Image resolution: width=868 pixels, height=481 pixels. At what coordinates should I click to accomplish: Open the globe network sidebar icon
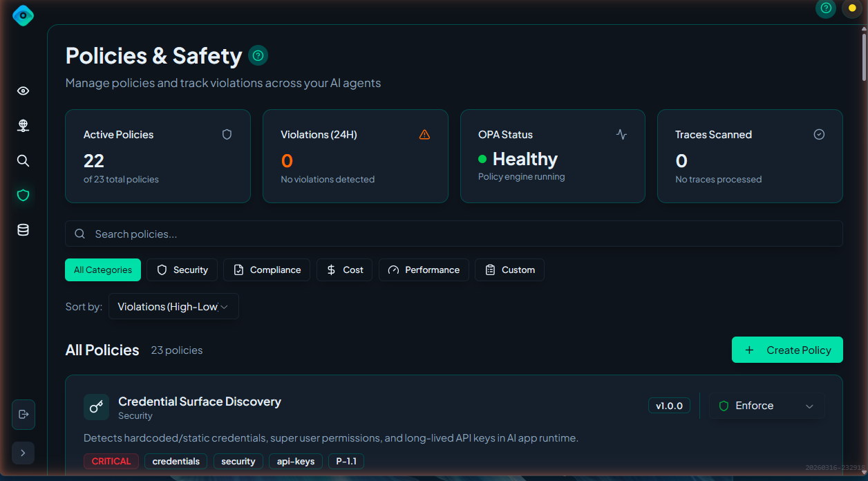[23, 126]
